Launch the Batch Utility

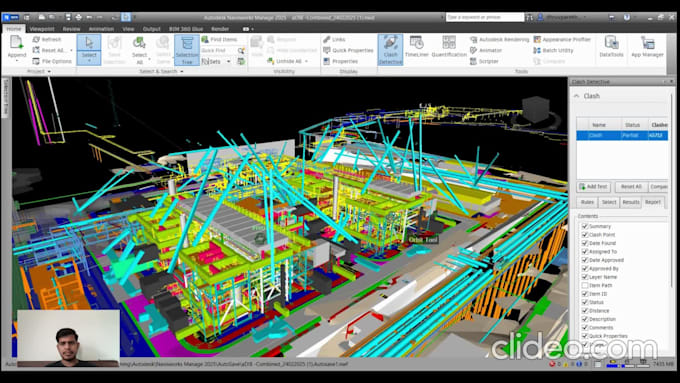tap(553, 50)
